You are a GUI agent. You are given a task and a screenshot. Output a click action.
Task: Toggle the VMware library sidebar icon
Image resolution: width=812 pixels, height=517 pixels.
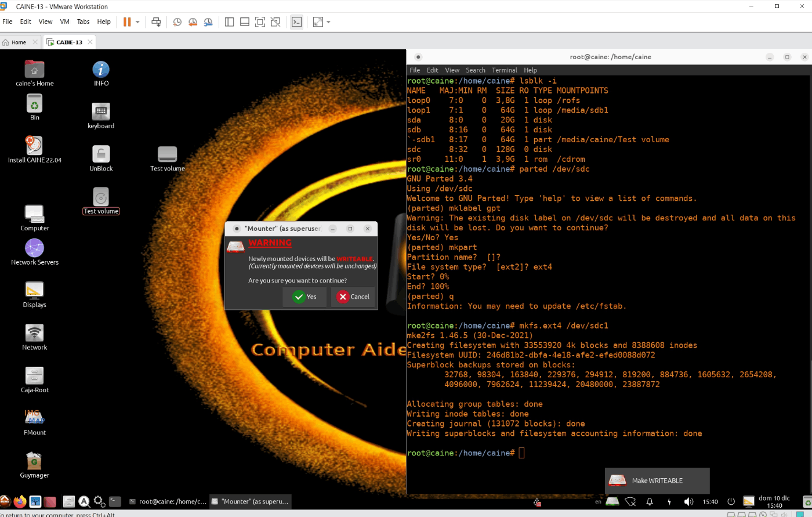pos(229,22)
